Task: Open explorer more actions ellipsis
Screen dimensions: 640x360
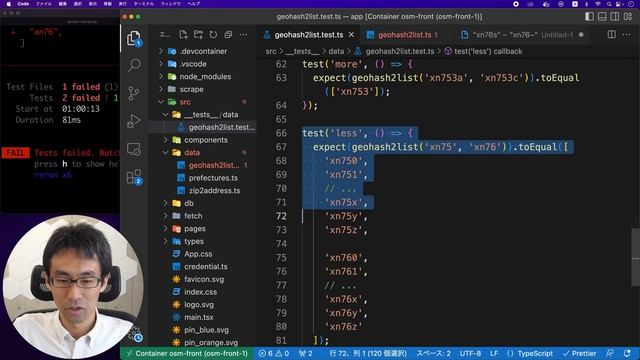Action: [243, 35]
